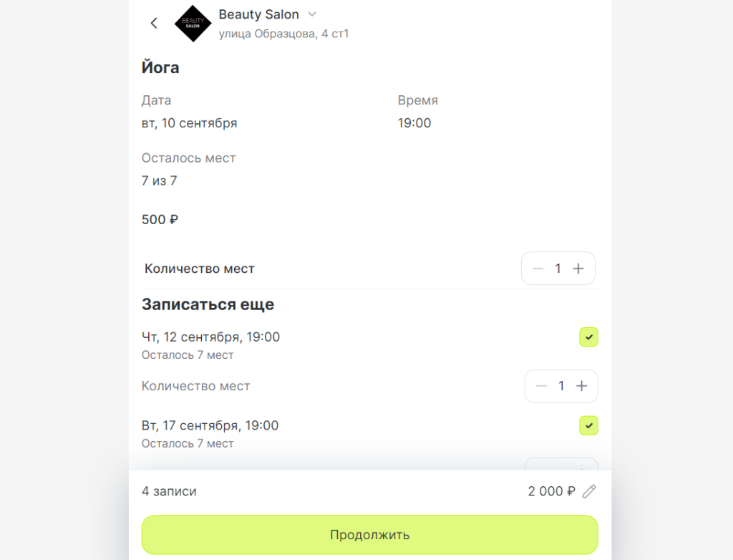Click the Beauty Salon diamond logo
This screenshot has width=733, height=560.
pyautogui.click(x=193, y=24)
